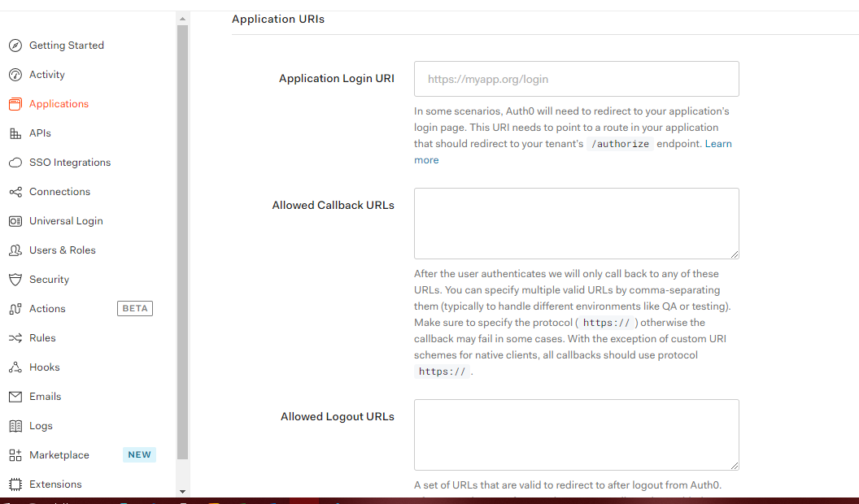Click the sidebar scrollbar up arrow
Screen dimensions: 859x504
182,19
